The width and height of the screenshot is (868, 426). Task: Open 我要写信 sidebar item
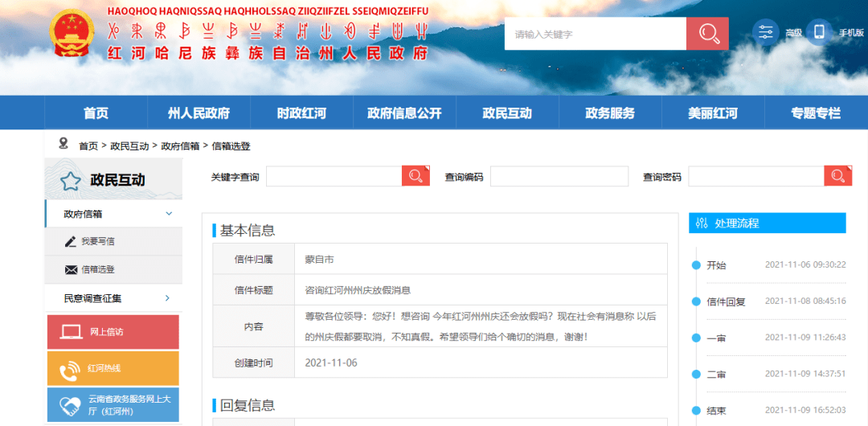tap(113, 241)
